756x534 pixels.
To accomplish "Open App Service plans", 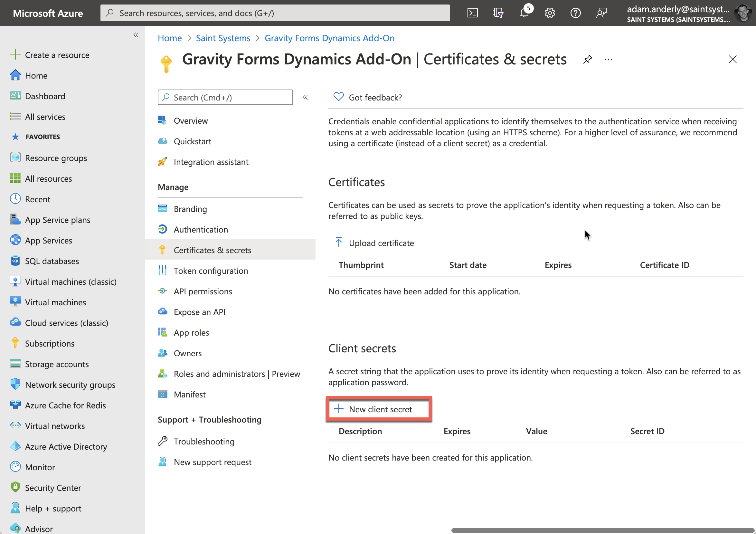I will 50,220.
